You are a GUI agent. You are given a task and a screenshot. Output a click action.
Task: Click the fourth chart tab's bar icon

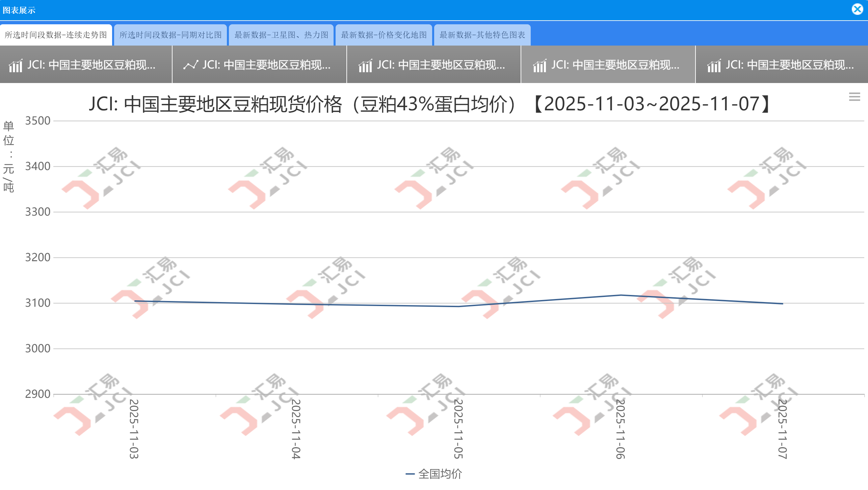[540, 65]
